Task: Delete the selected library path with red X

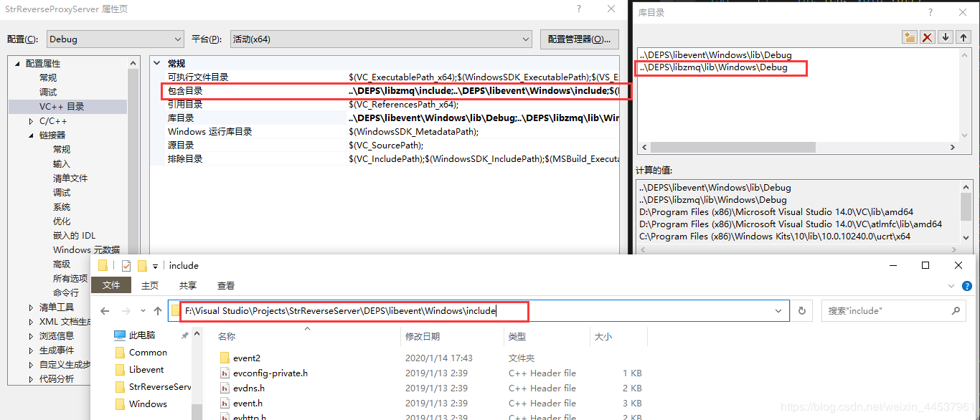Action: [x=928, y=37]
